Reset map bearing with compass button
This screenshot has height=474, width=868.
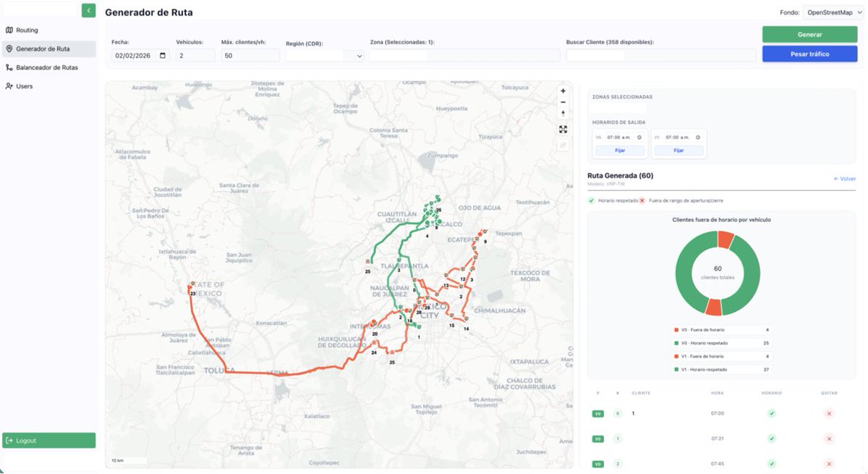(563, 114)
